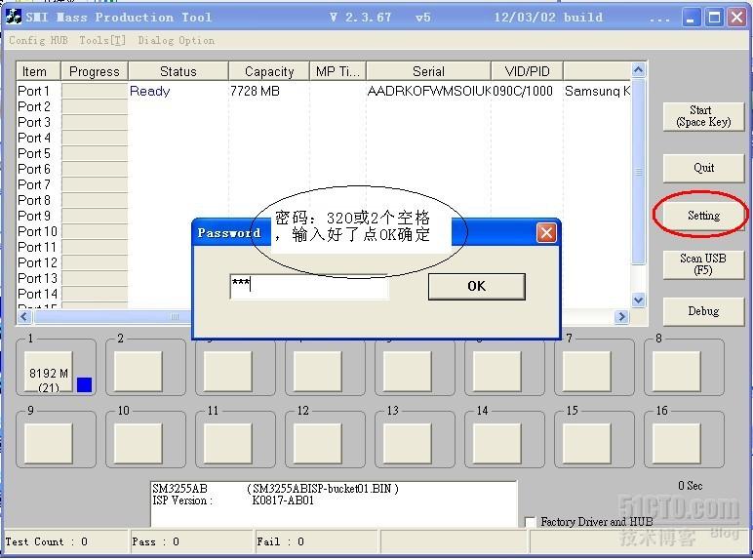Select Port 10 row
The width and height of the screenshot is (753, 560).
point(103,231)
